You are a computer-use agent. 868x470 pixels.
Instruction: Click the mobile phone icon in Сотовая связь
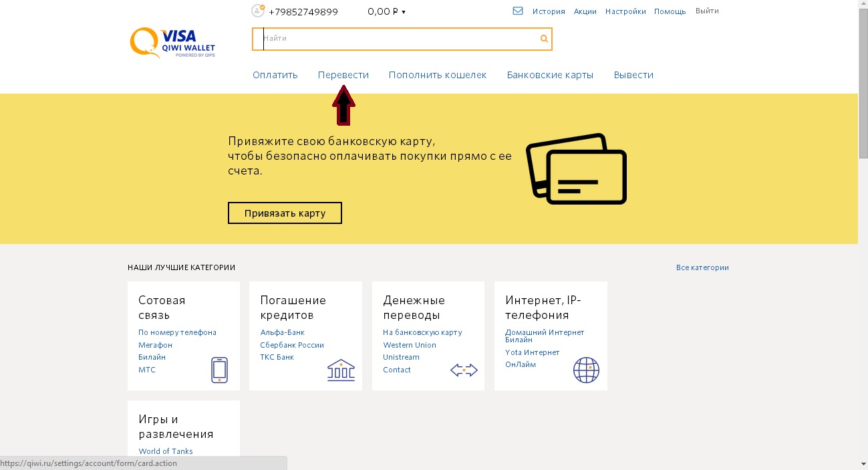(x=219, y=370)
